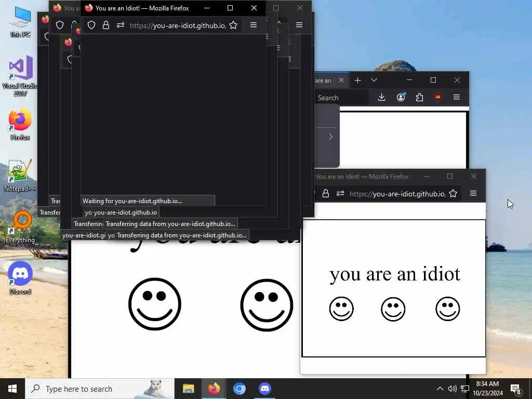
Task: Show hidden system tray icons
Action: [x=440, y=389]
